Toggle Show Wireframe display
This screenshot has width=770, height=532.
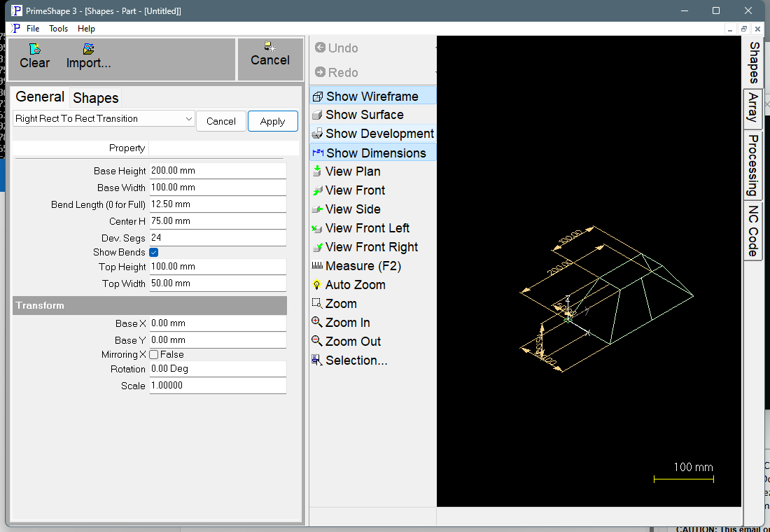tap(372, 97)
